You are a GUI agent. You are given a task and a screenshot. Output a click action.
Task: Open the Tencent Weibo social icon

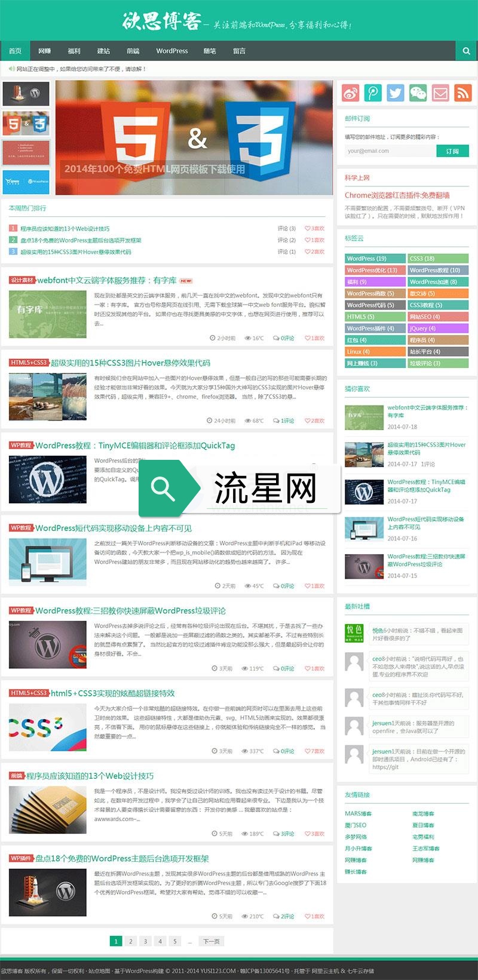coord(373,93)
